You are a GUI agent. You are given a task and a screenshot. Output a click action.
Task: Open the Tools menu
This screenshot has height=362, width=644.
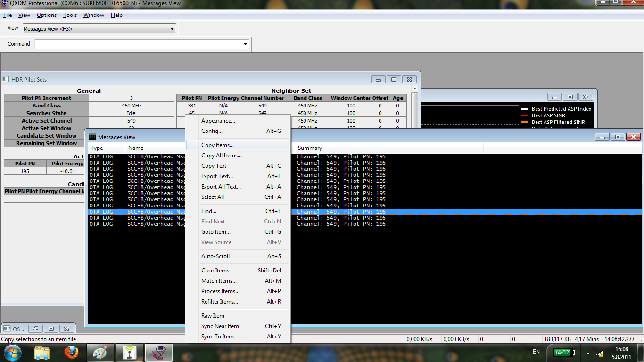tap(70, 15)
